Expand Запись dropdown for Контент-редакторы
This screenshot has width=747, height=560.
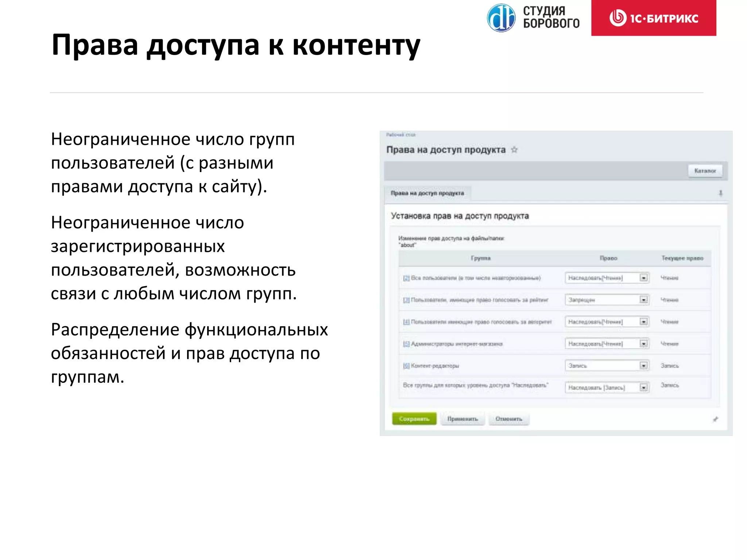click(607, 365)
